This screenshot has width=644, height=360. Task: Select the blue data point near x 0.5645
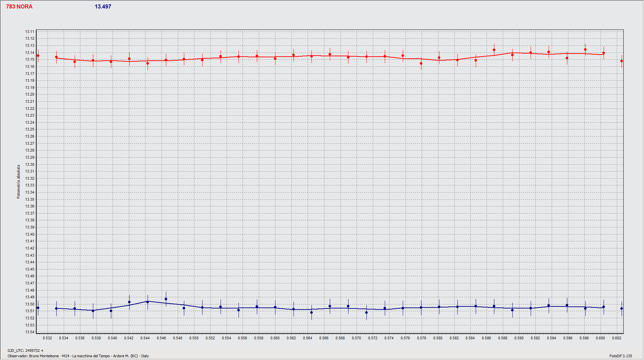pyautogui.click(x=311, y=313)
